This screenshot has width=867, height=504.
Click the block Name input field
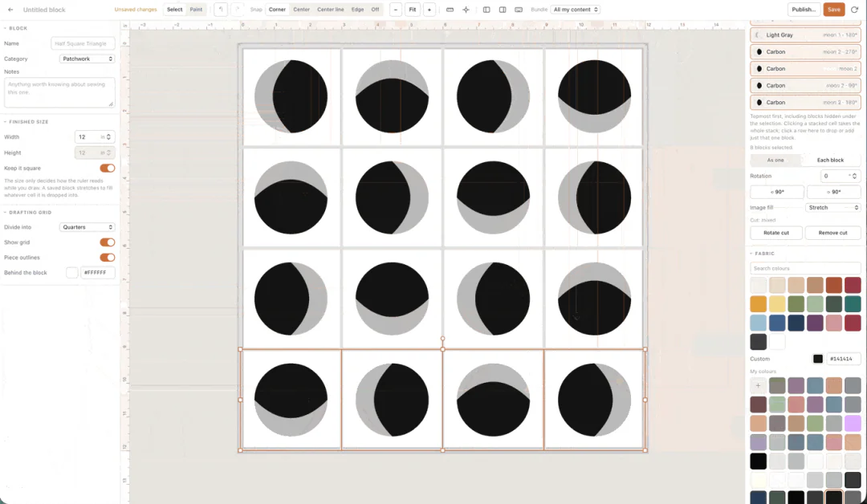click(83, 43)
